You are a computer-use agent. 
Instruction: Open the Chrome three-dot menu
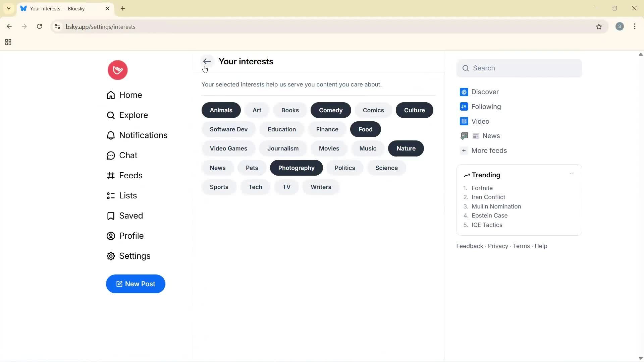pos(635,26)
